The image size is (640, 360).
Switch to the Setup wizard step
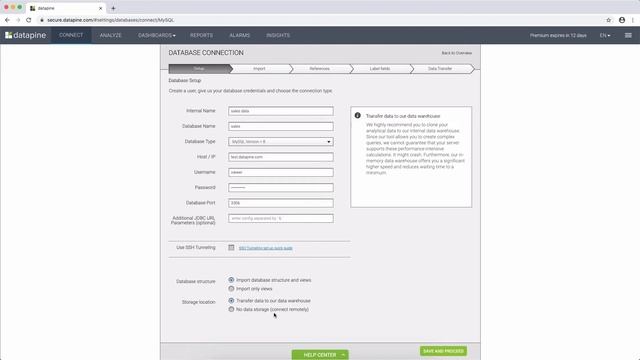point(199,69)
